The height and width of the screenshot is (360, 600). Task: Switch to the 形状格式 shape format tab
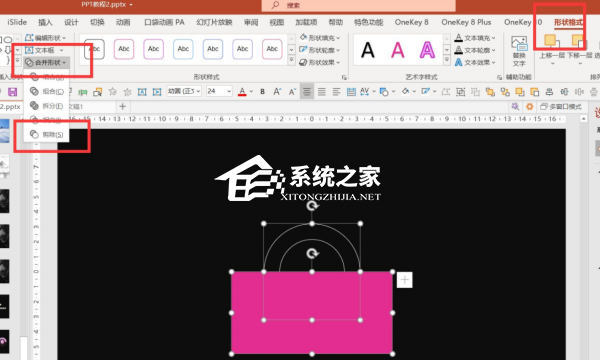point(569,22)
